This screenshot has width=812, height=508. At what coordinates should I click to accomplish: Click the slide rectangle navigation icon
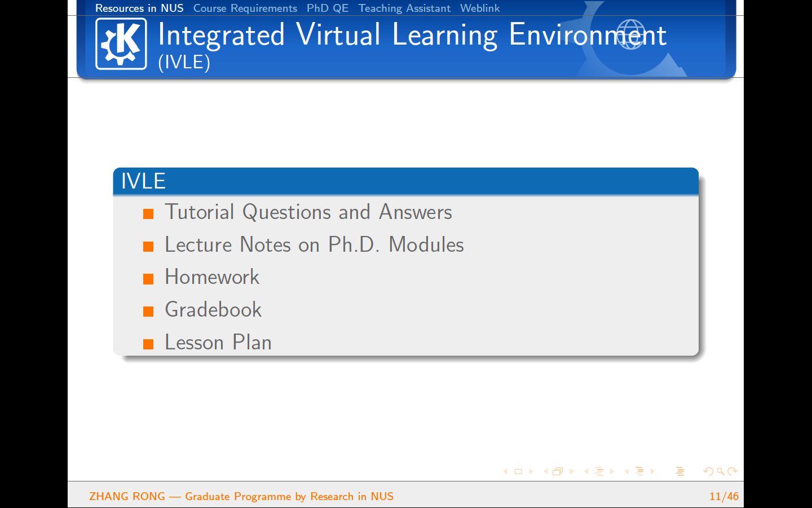point(518,471)
